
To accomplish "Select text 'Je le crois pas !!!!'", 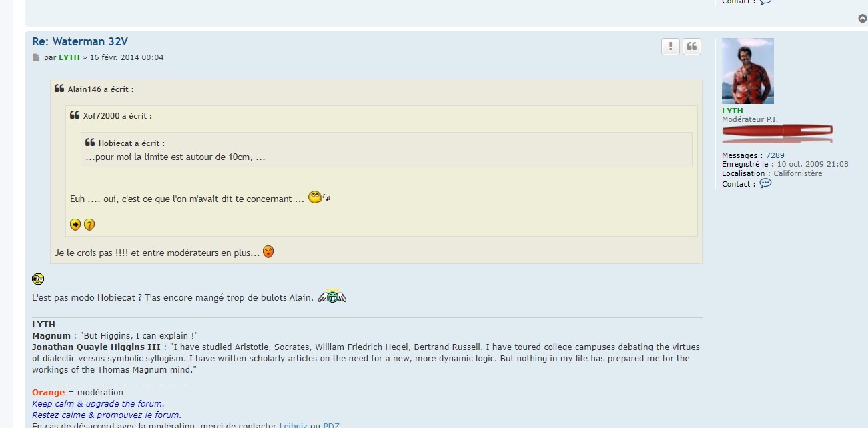I will point(92,253).
